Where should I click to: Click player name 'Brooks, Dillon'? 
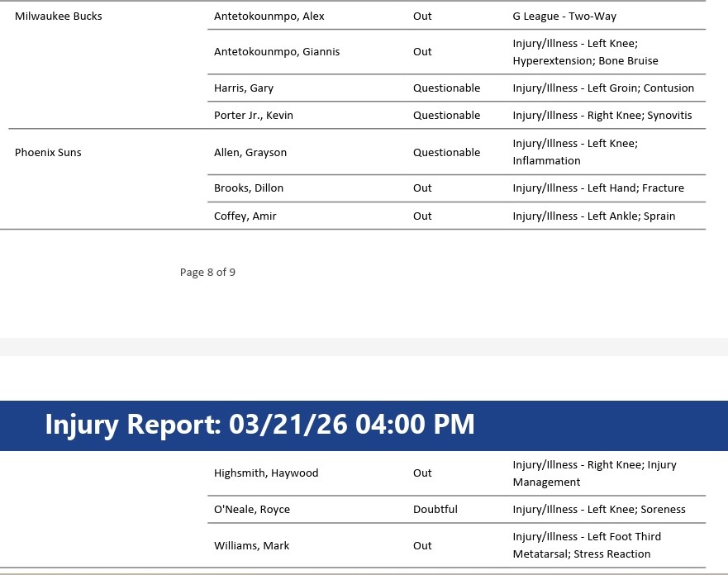coord(249,188)
